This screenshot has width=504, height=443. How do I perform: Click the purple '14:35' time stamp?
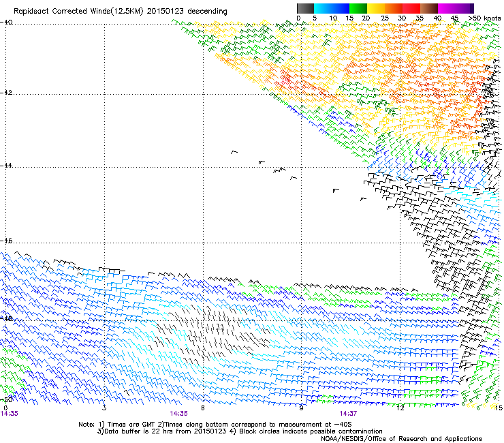[10, 414]
